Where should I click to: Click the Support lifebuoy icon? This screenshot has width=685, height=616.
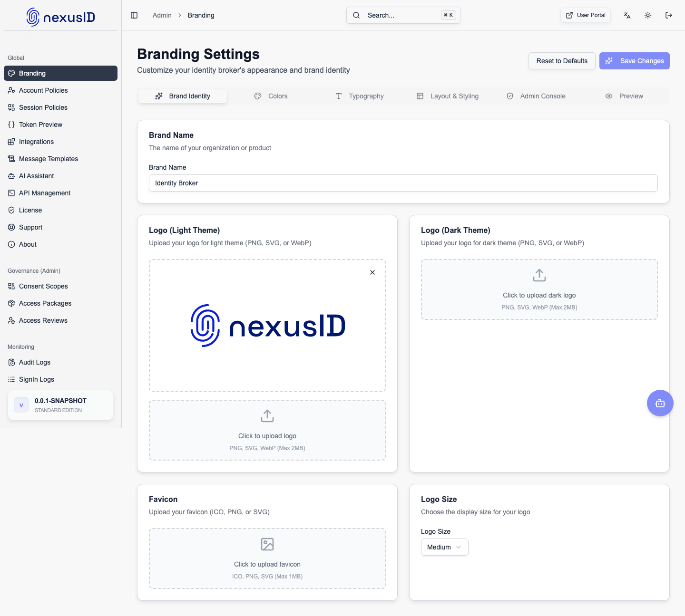[11, 227]
